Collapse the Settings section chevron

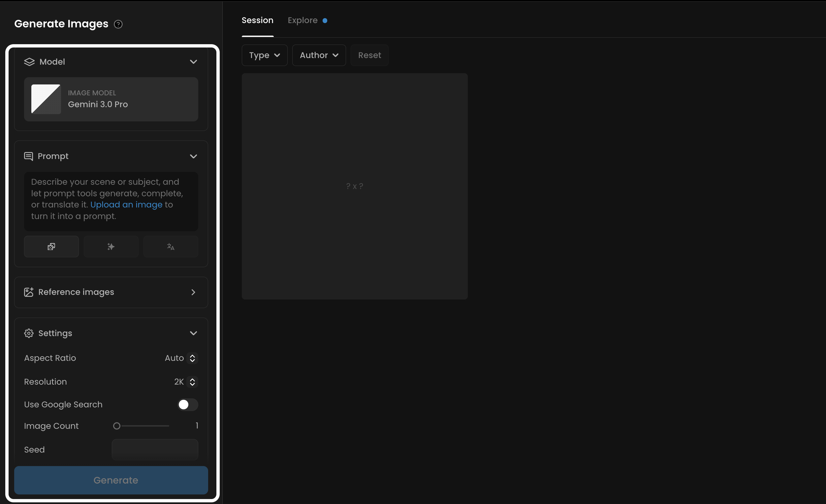[193, 333]
